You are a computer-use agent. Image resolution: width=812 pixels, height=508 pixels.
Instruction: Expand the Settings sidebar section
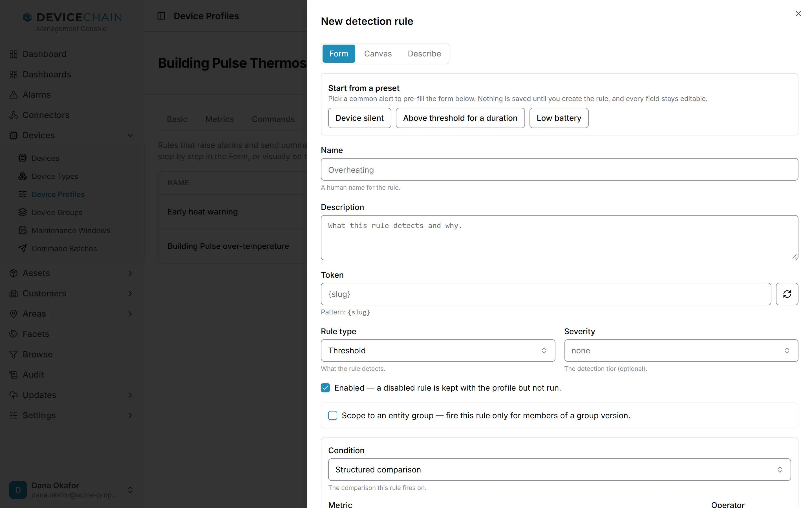point(130,415)
